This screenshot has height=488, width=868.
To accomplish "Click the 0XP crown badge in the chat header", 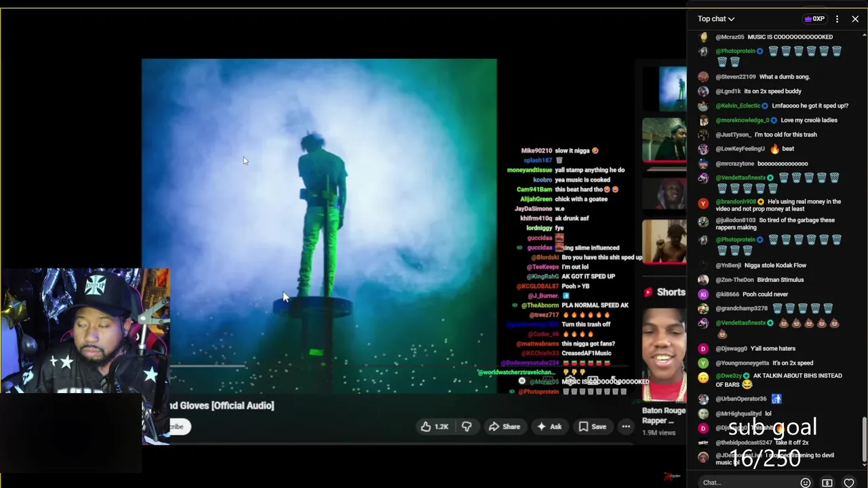I will (814, 19).
